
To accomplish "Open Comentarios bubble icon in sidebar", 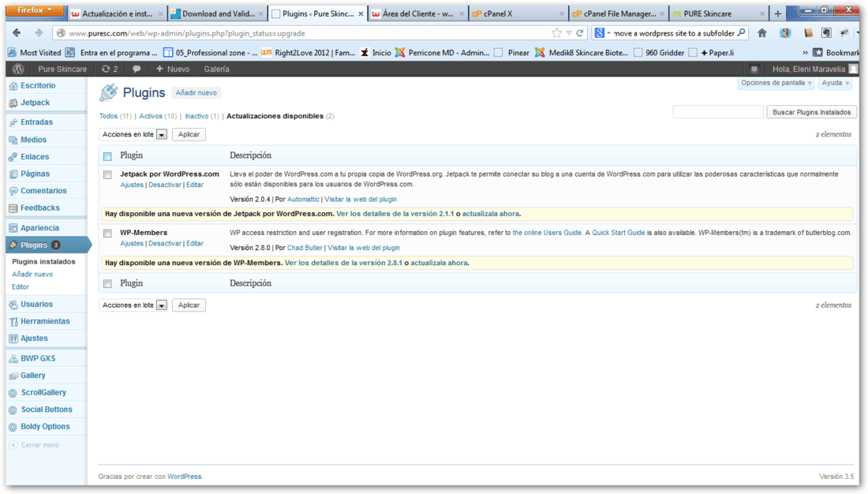I will (13, 191).
